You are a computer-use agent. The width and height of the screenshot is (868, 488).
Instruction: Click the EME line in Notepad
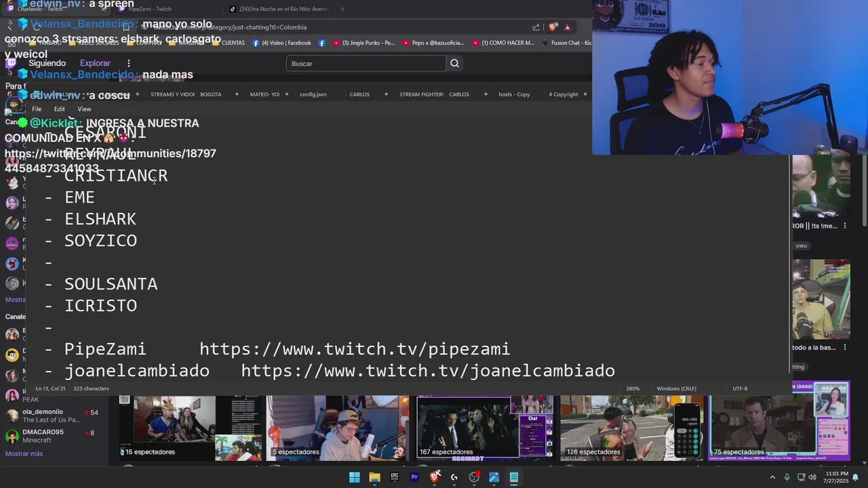pyautogui.click(x=79, y=197)
